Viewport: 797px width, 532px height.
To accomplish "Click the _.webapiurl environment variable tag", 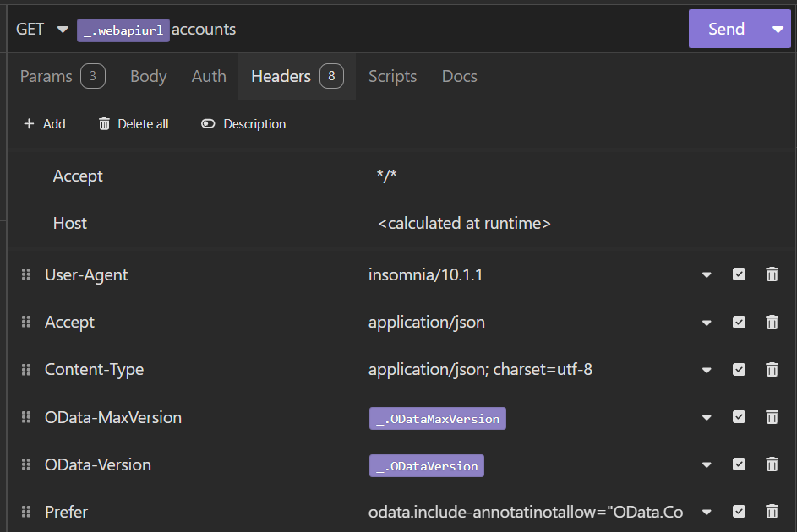I will (123, 30).
